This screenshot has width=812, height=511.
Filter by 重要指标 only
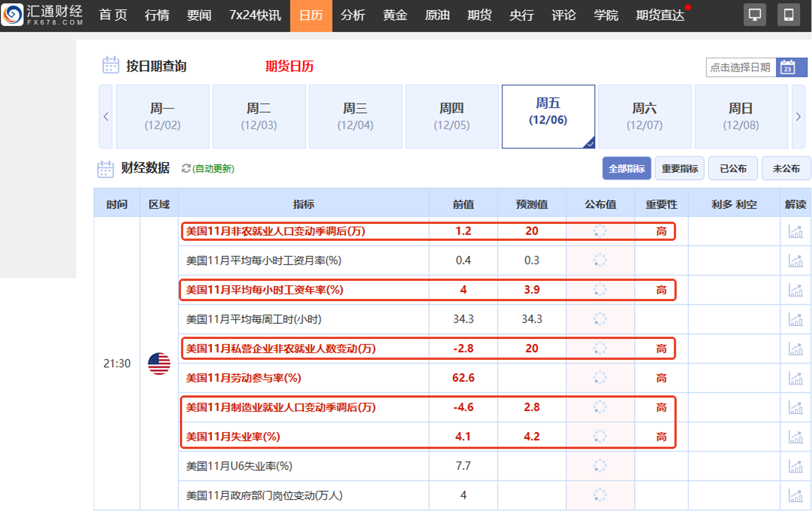click(x=679, y=169)
